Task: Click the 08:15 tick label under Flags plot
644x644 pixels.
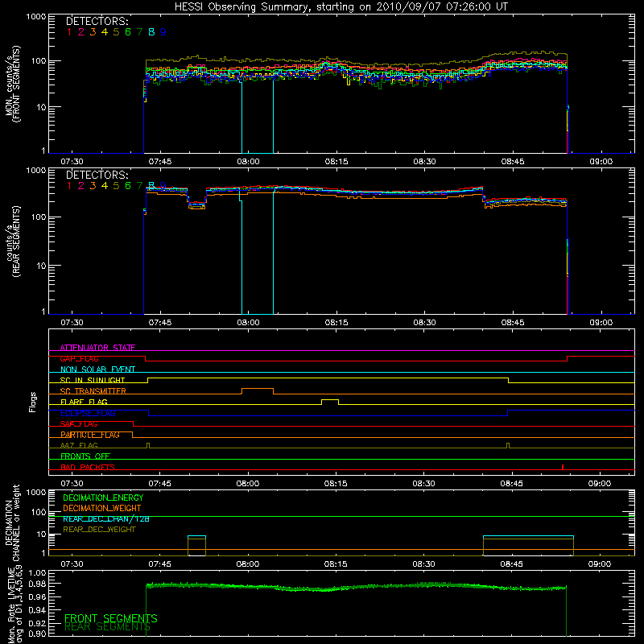Action: [336, 484]
